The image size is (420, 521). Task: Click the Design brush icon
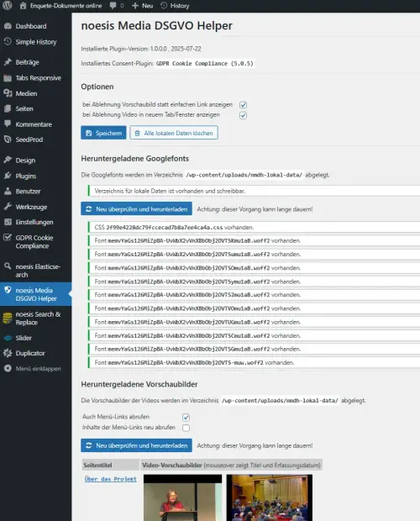coord(8,160)
